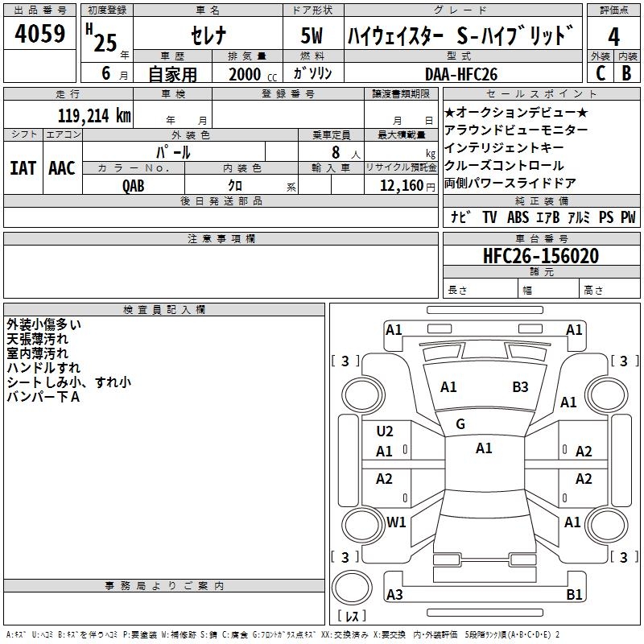The width and height of the screenshot is (644, 644).
Task: Select the 長さ dimension field
Action: (x=480, y=288)
